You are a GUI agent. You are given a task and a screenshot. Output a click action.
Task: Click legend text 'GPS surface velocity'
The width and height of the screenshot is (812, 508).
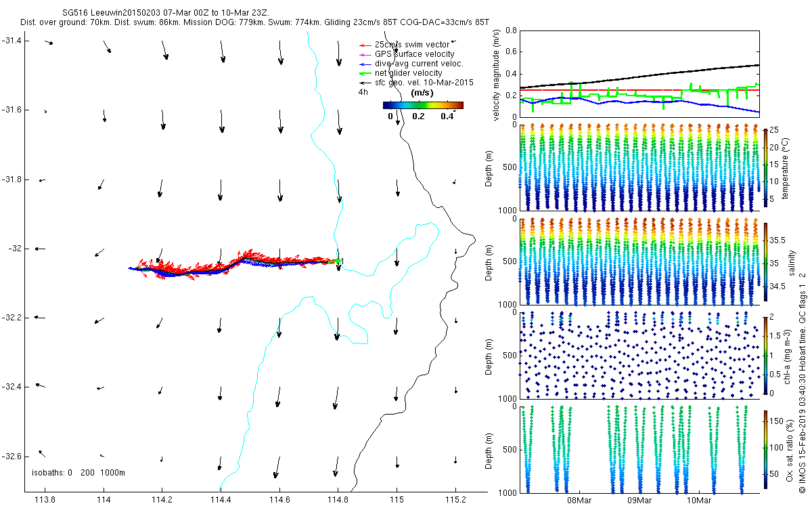[414, 54]
